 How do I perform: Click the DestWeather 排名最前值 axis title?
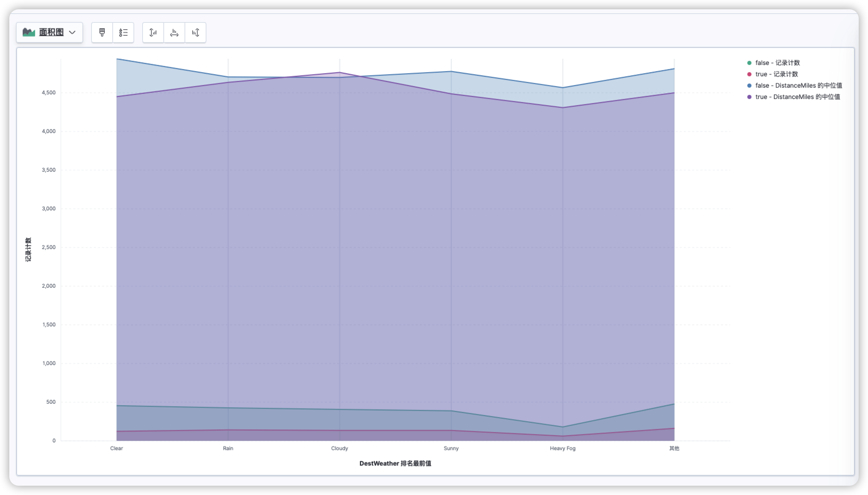[x=395, y=463]
